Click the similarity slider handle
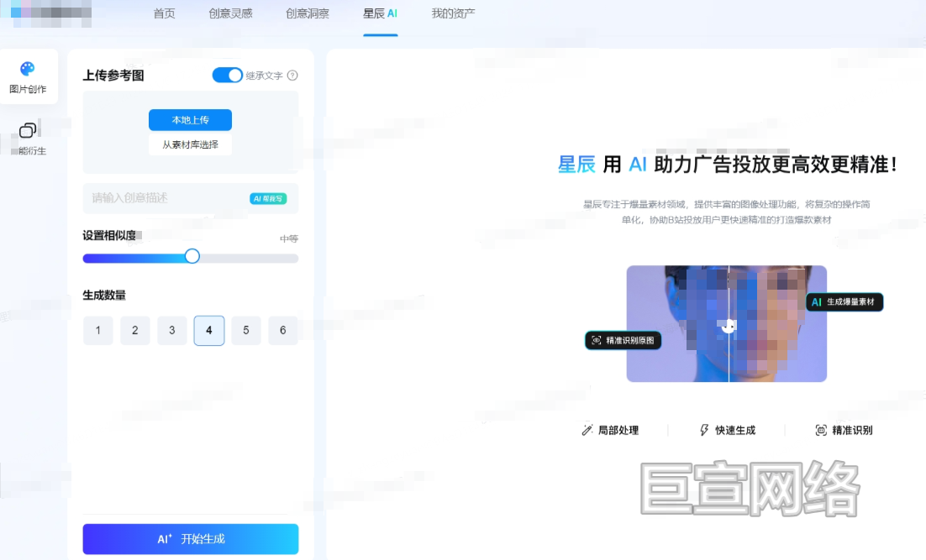Viewport: 926px width, 560px height. pos(192,256)
